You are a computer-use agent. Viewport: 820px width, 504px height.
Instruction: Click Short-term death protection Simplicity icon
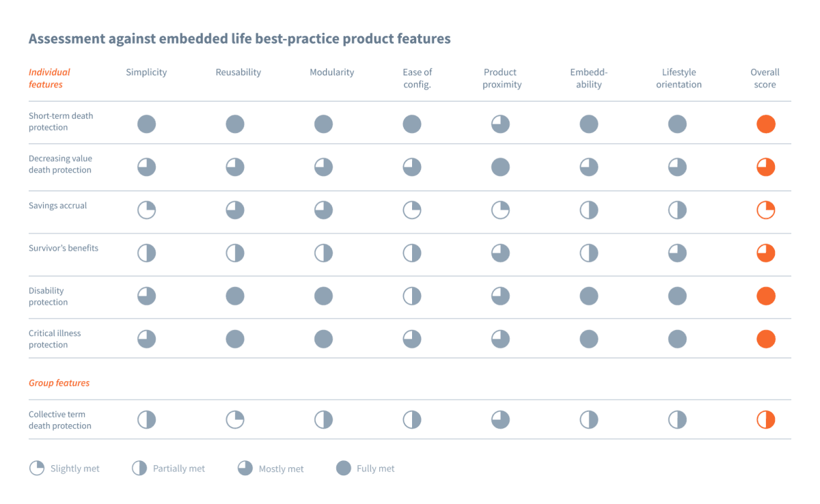pos(146,124)
